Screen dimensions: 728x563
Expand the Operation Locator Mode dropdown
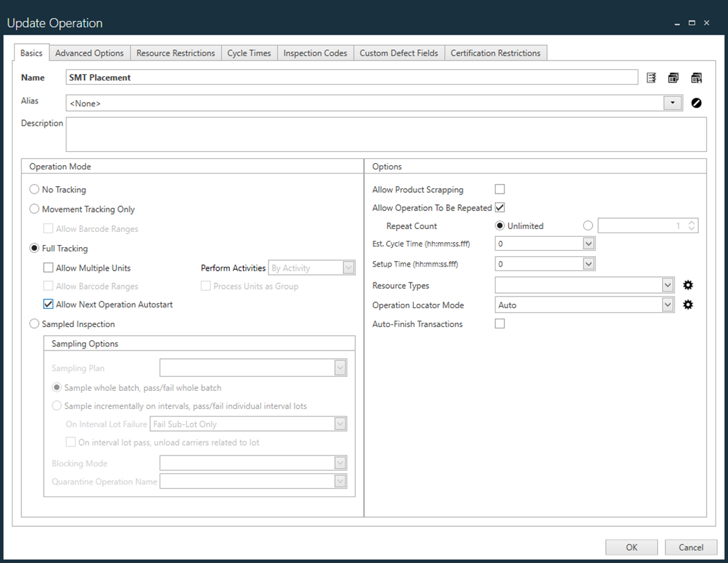click(x=667, y=304)
